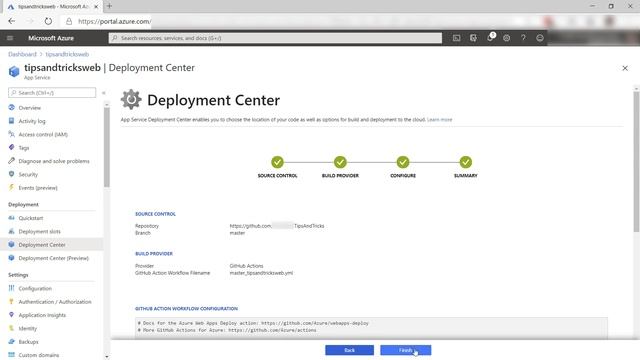Viewport: 640px width, 360px height.
Task: Open Application Insights
Action: [42, 315]
